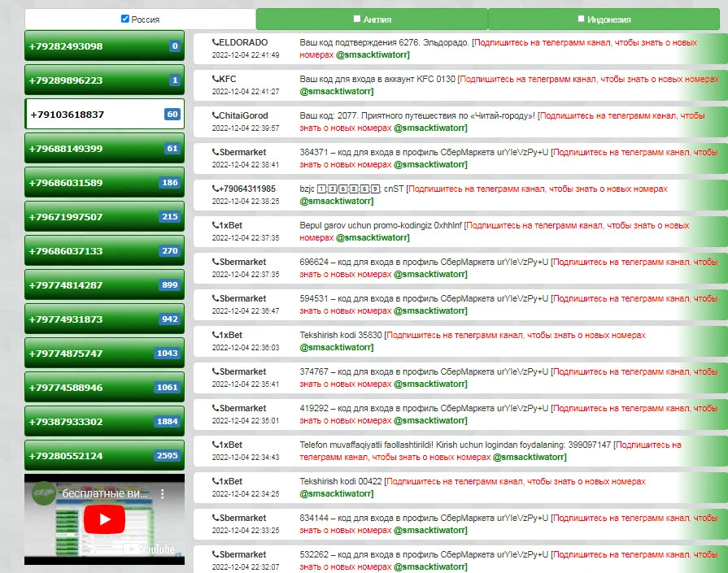728x573 pixels.
Task: Select number +79774931873
Action: tap(104, 319)
